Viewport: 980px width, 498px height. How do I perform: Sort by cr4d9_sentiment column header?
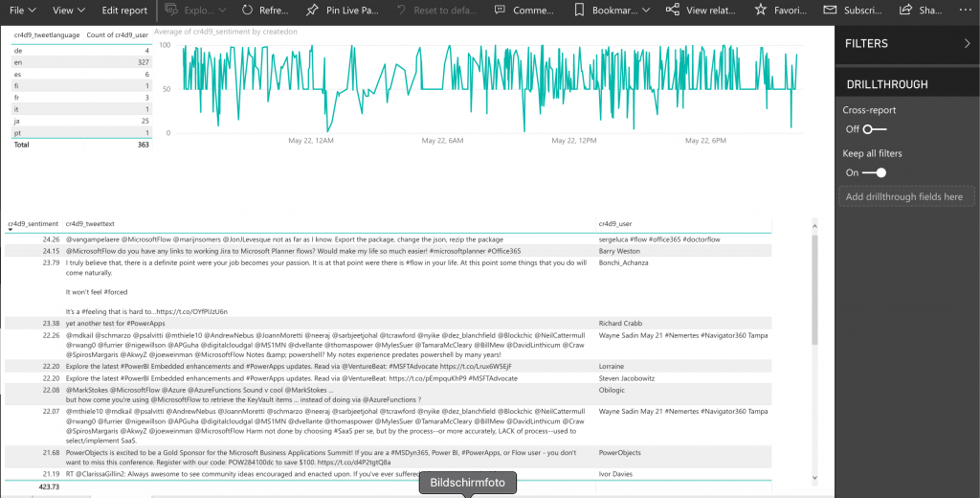33,223
